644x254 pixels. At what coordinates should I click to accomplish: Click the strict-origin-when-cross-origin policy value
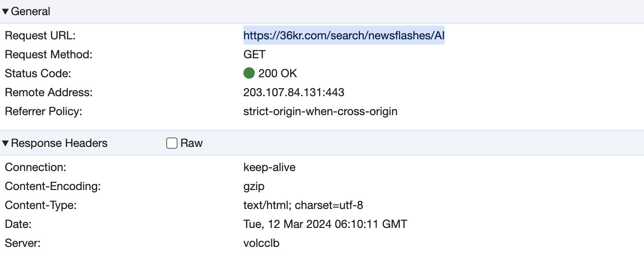(320, 111)
